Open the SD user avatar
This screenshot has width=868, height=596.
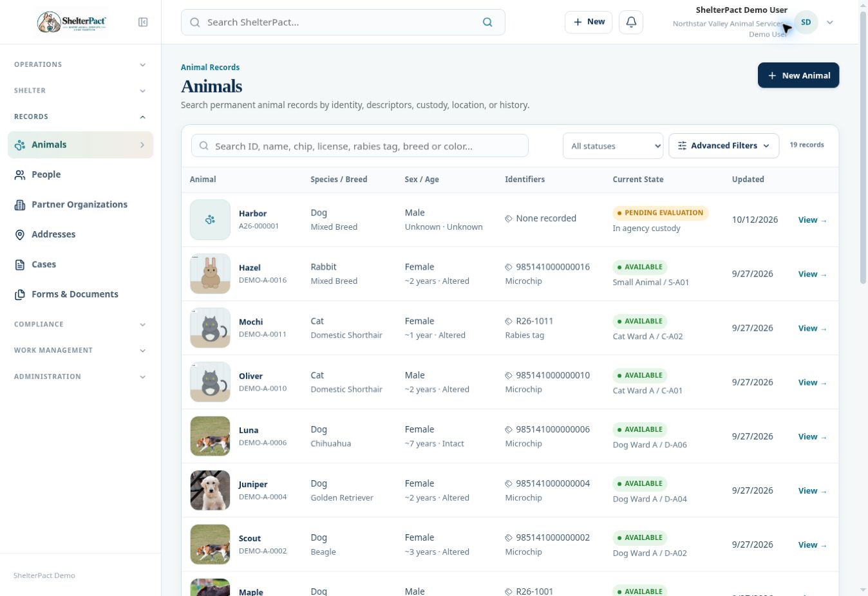[806, 22]
